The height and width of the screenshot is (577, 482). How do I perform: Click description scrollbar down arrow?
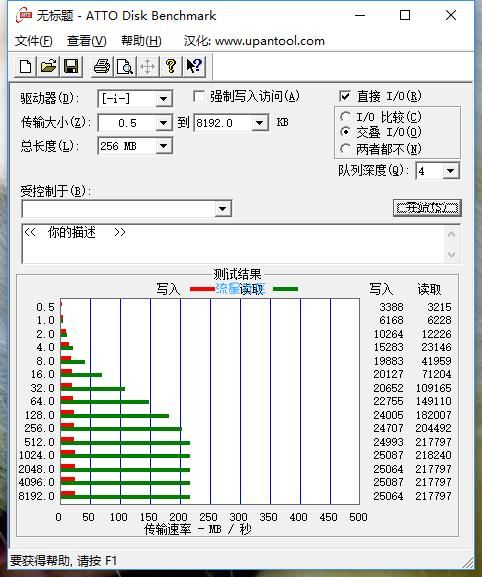451,254
